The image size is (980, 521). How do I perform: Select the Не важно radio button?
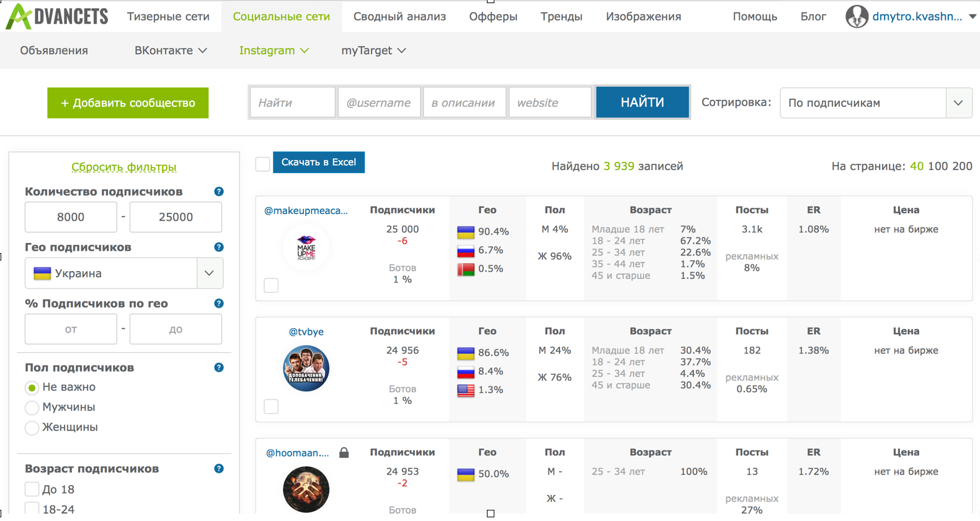[32, 388]
